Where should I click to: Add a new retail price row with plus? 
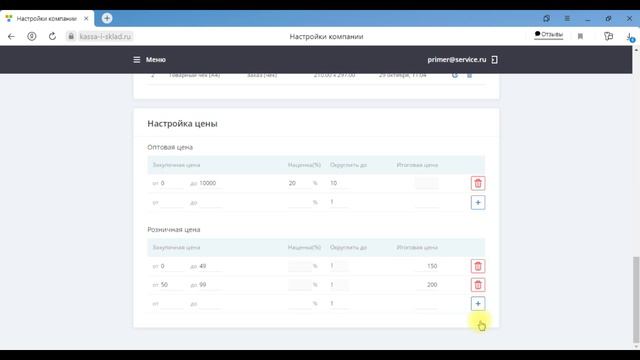(478, 304)
